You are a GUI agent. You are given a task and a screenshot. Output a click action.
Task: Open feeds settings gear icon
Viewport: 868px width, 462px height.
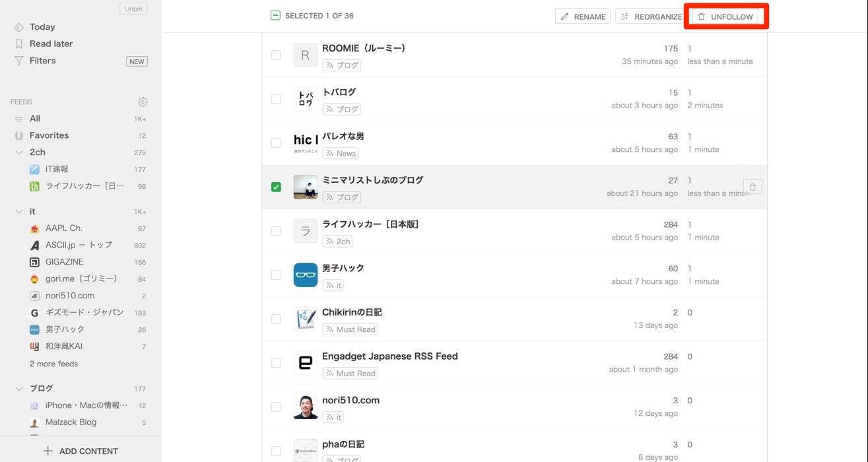pyautogui.click(x=143, y=102)
